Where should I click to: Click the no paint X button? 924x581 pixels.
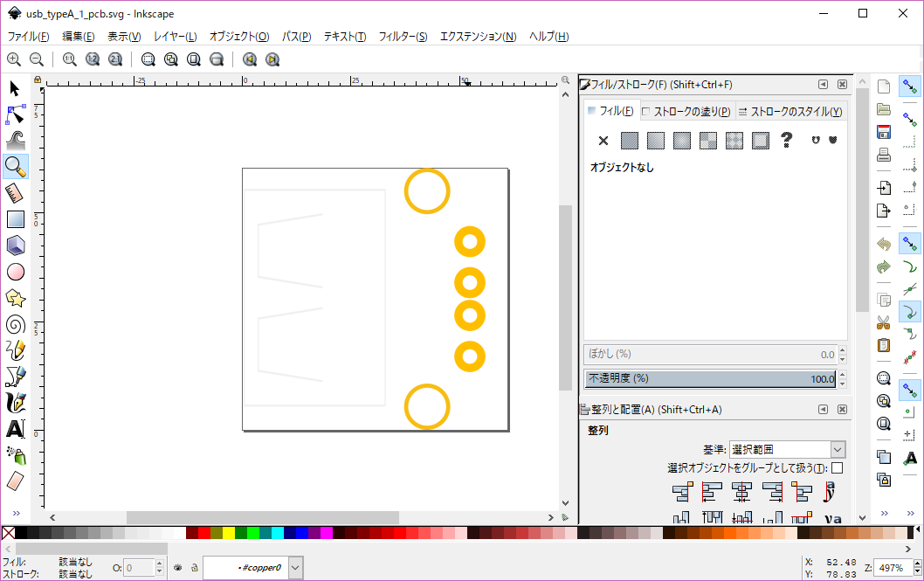603,140
